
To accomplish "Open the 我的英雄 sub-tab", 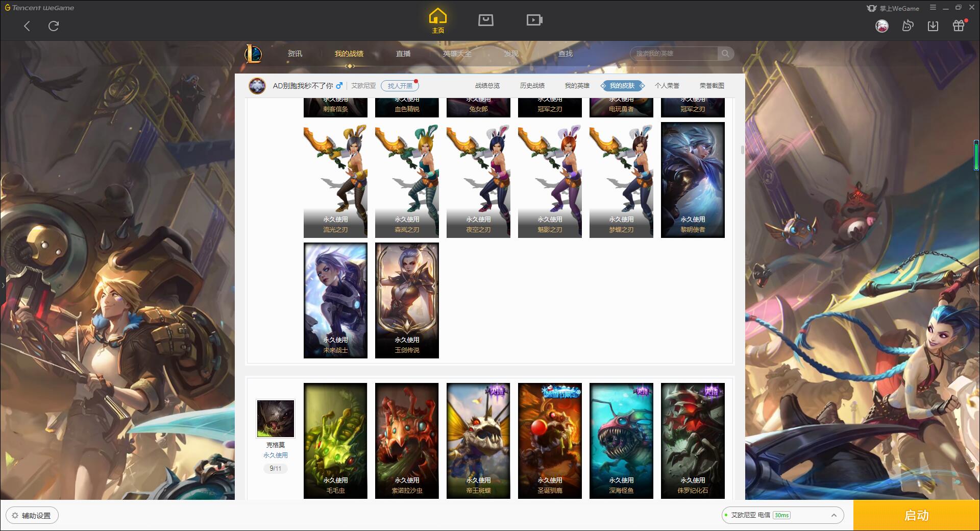I will 577,86.
